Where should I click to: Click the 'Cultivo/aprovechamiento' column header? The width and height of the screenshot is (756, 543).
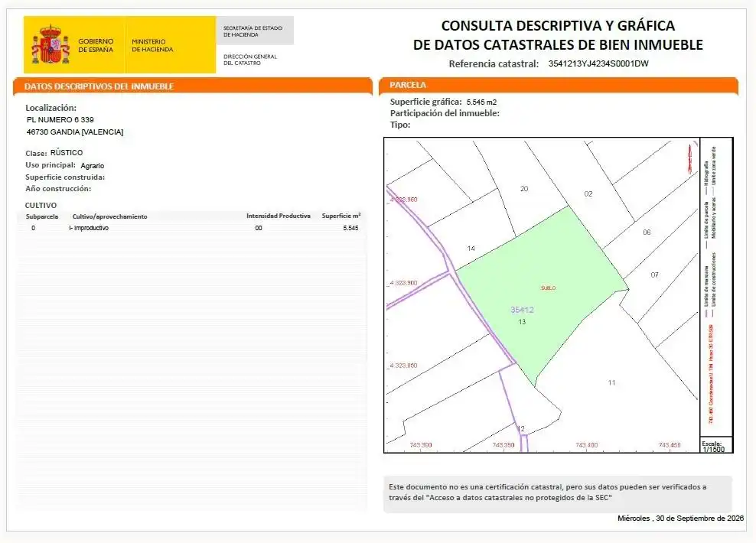(x=109, y=216)
